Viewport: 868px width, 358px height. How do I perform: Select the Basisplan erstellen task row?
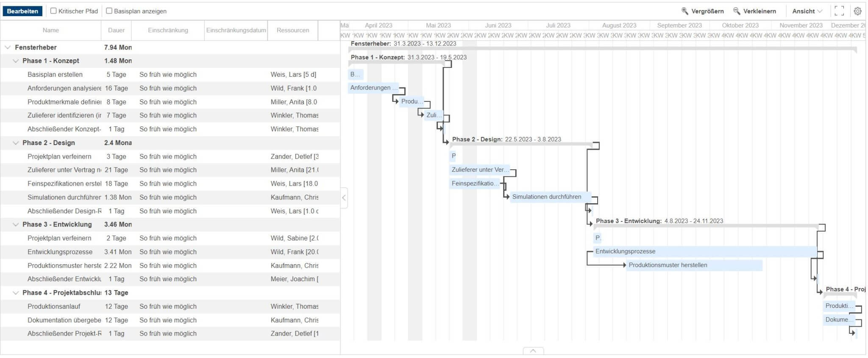click(x=170, y=75)
